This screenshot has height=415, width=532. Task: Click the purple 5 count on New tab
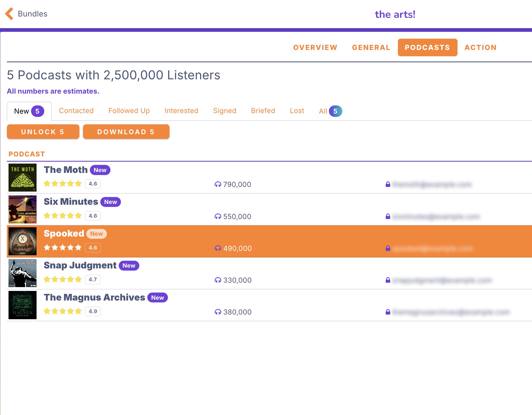pyautogui.click(x=37, y=111)
